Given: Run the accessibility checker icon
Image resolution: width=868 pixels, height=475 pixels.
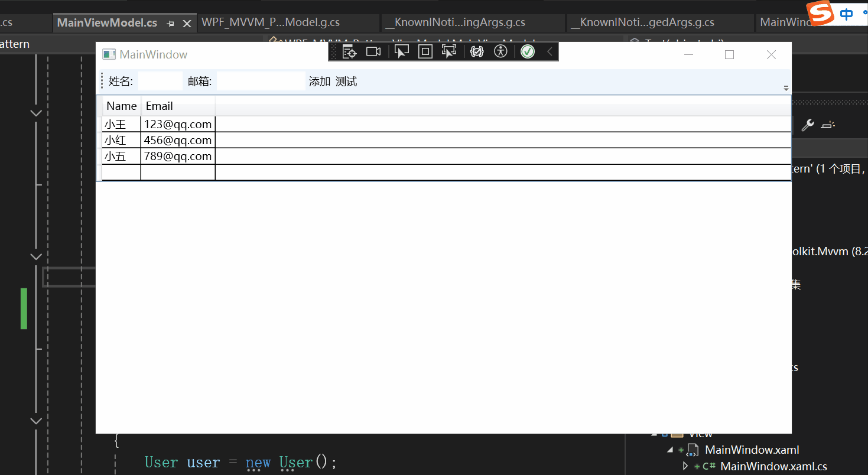Looking at the screenshot, I should (x=500, y=51).
